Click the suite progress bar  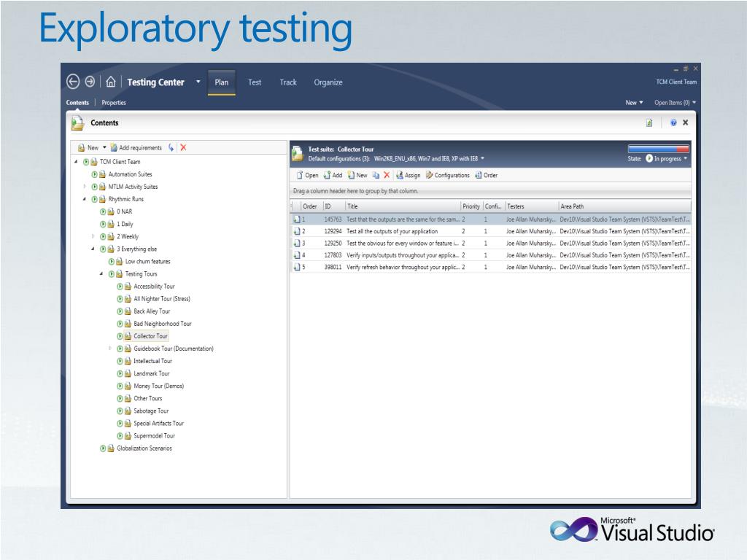click(x=659, y=148)
